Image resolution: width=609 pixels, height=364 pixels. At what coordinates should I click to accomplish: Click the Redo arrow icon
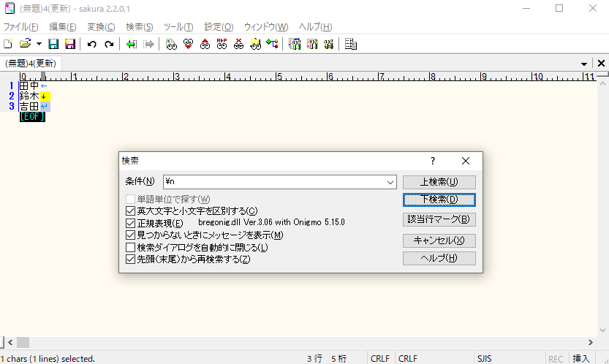pyautogui.click(x=109, y=44)
